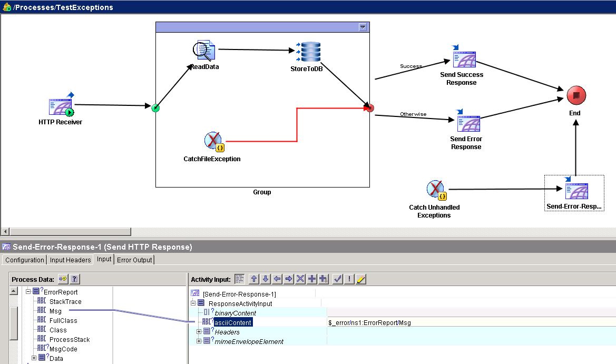Viewport: 616px width, 364px height.
Task: Click the Catch Unhandled Exceptions activity
Action: coord(434,189)
